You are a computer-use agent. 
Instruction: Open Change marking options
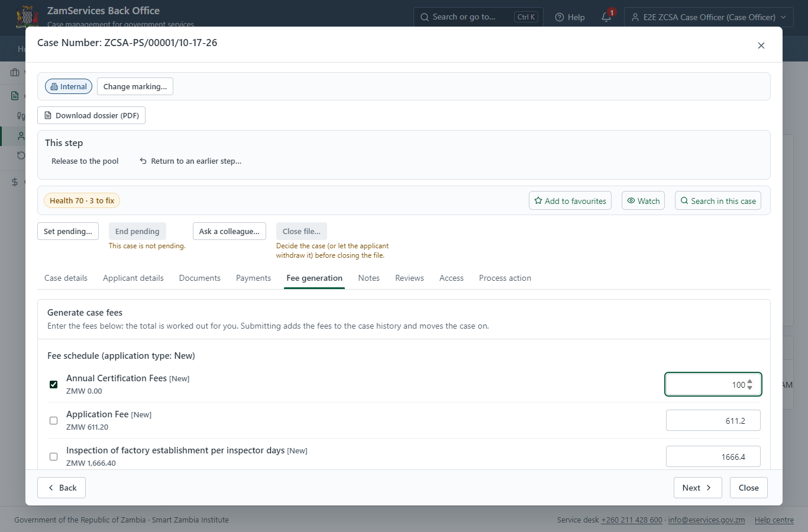[135, 86]
